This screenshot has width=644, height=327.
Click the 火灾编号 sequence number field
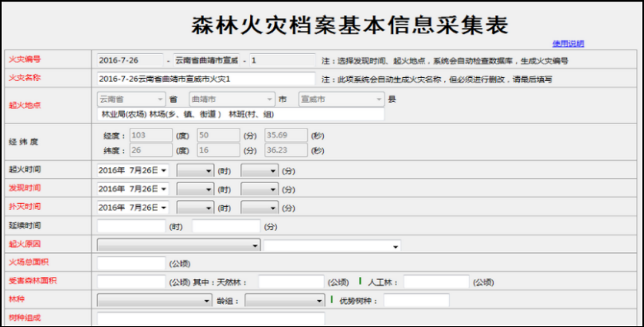283,60
